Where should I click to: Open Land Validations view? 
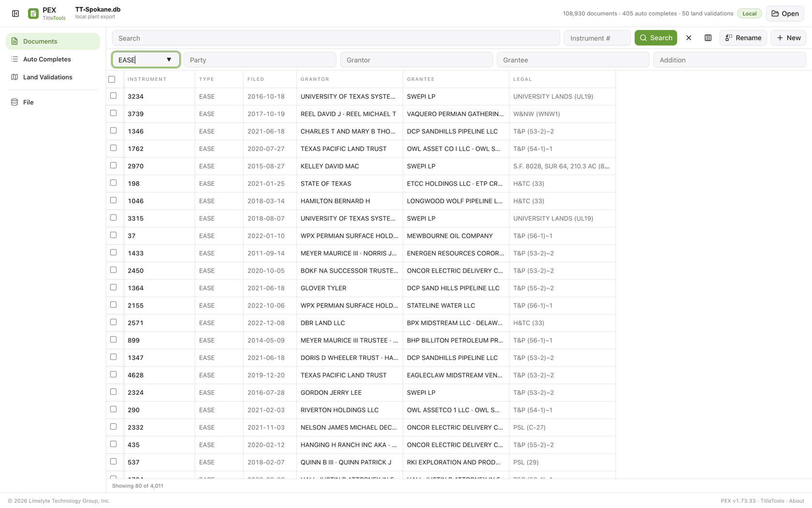[53, 77]
